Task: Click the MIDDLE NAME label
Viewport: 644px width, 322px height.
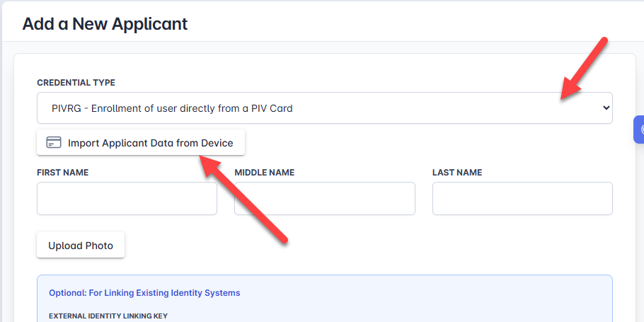Action: [x=264, y=173]
